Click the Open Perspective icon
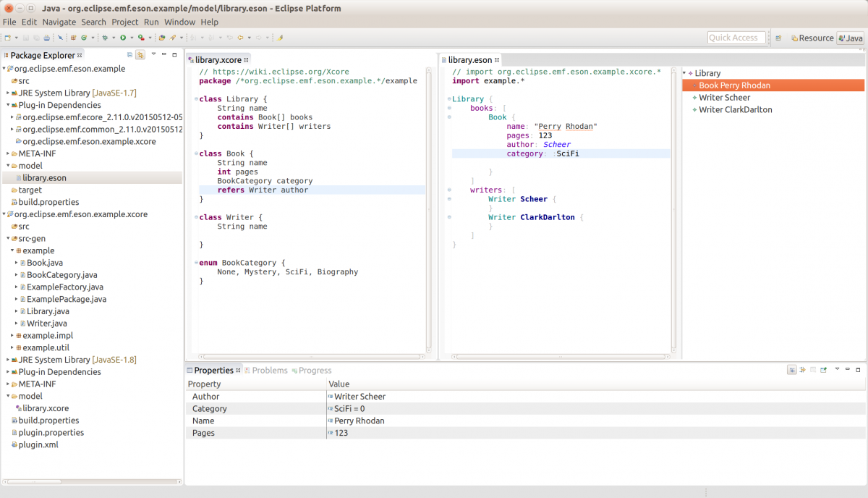This screenshot has height=498, width=868. [778, 38]
